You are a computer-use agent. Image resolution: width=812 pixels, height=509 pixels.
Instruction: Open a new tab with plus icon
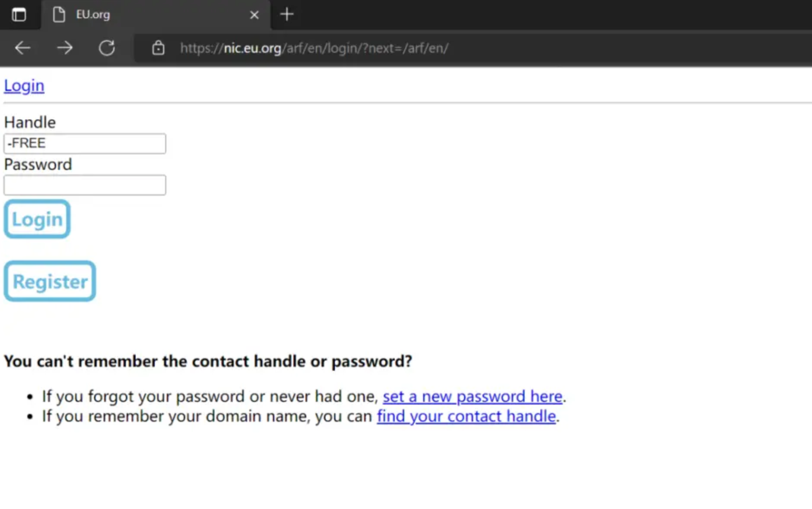[286, 15]
